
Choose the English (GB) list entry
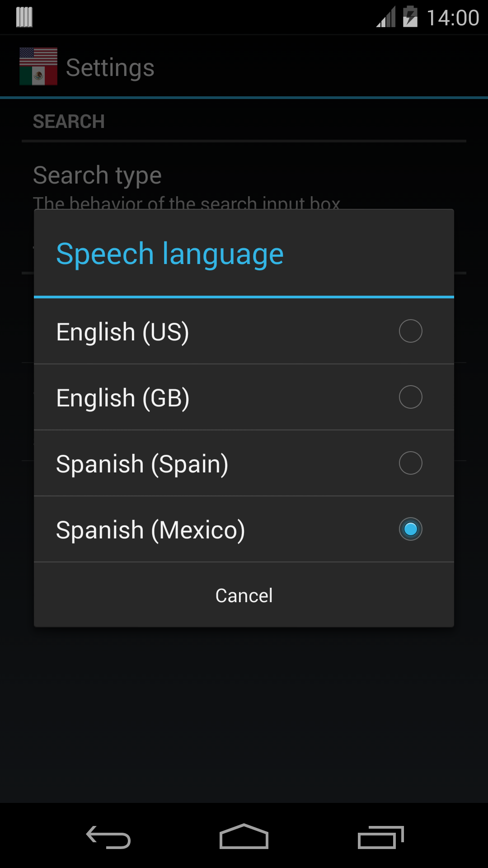coord(244,397)
